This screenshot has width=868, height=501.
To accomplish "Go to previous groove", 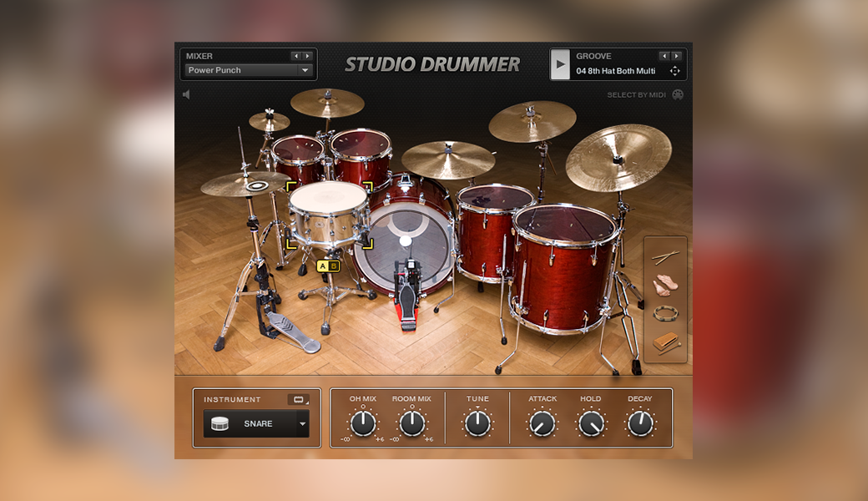I will (x=664, y=56).
